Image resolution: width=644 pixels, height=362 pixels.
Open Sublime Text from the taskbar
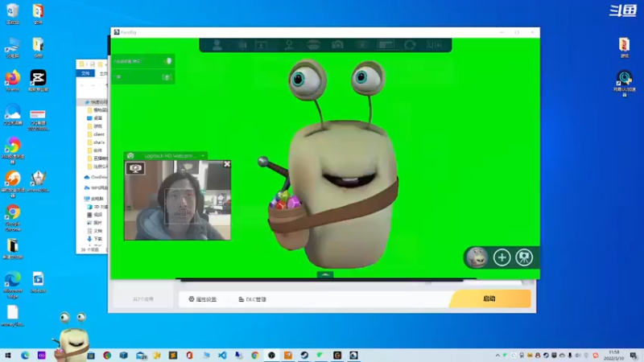(173, 356)
